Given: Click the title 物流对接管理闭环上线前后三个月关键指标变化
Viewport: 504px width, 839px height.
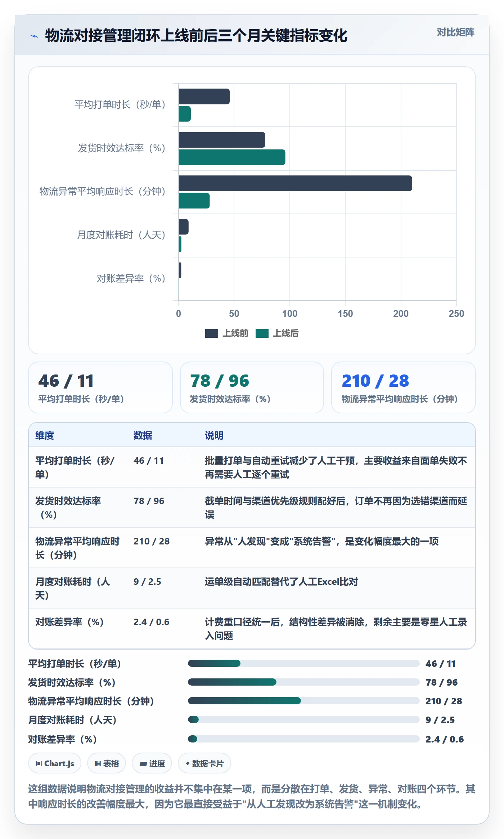Looking at the screenshot, I should pos(196,36).
